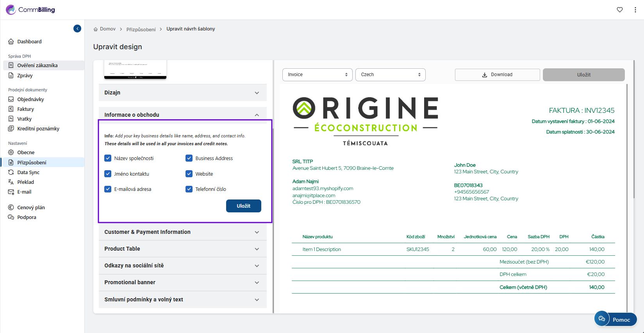Expand the Product Table section
Viewport: 644px width, 333px height.
click(182, 249)
